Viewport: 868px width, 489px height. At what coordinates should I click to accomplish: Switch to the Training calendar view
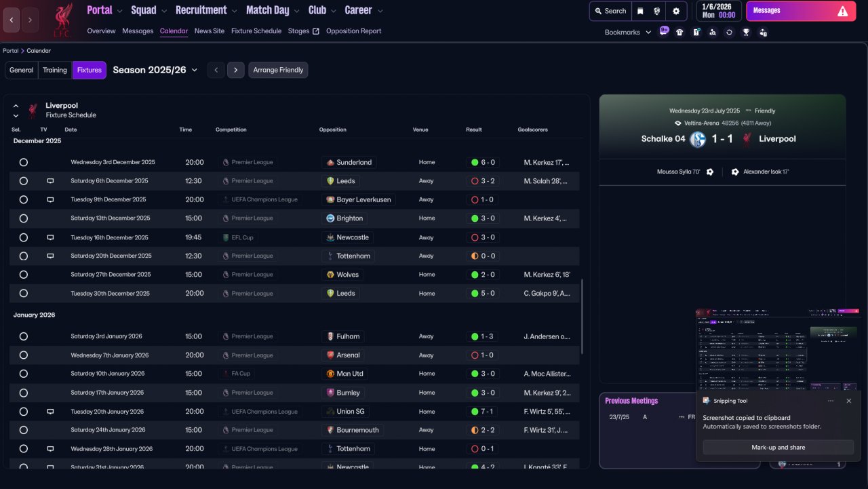pos(55,71)
